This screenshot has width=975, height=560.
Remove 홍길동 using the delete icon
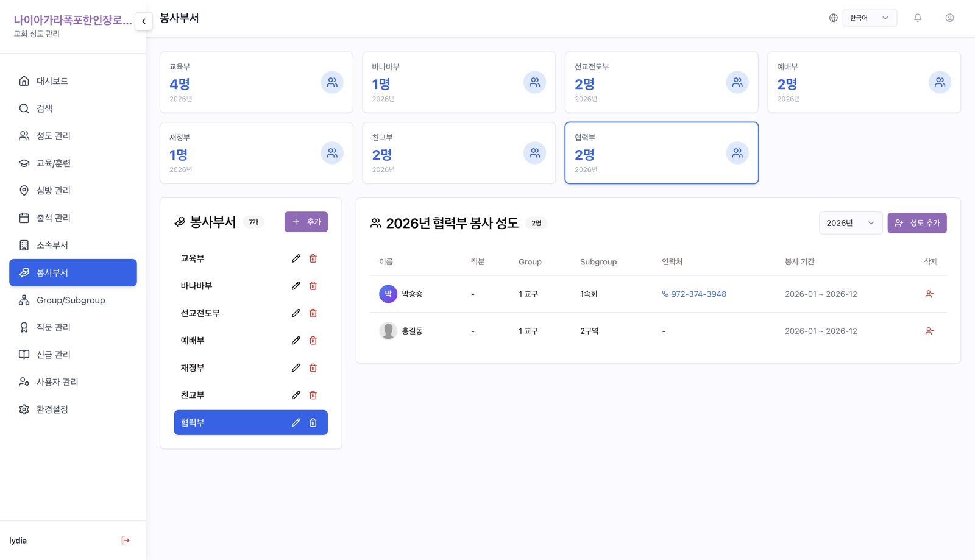(929, 331)
